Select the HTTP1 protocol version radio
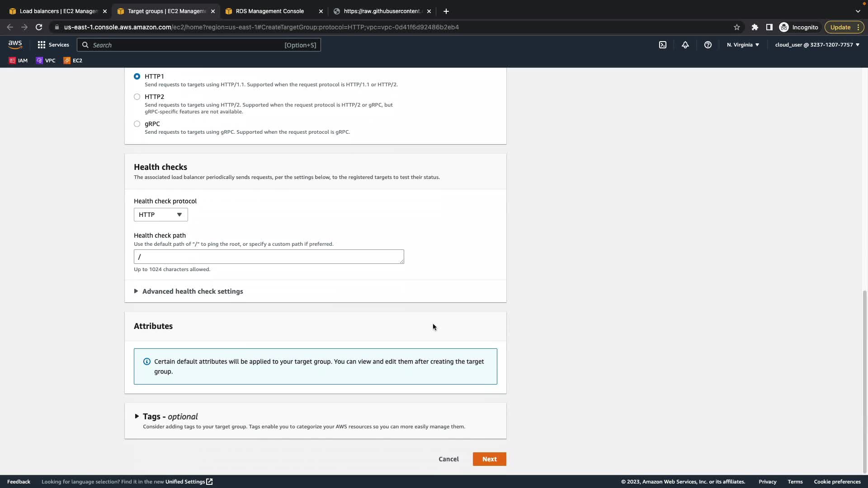 [137, 76]
